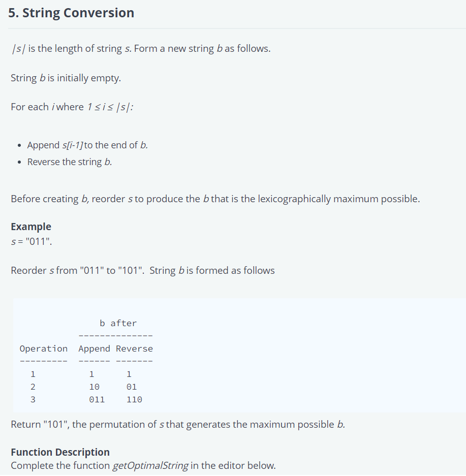Click the 'Append' table column header
Image resolution: width=466 pixels, height=476 pixels.
pos(94,348)
